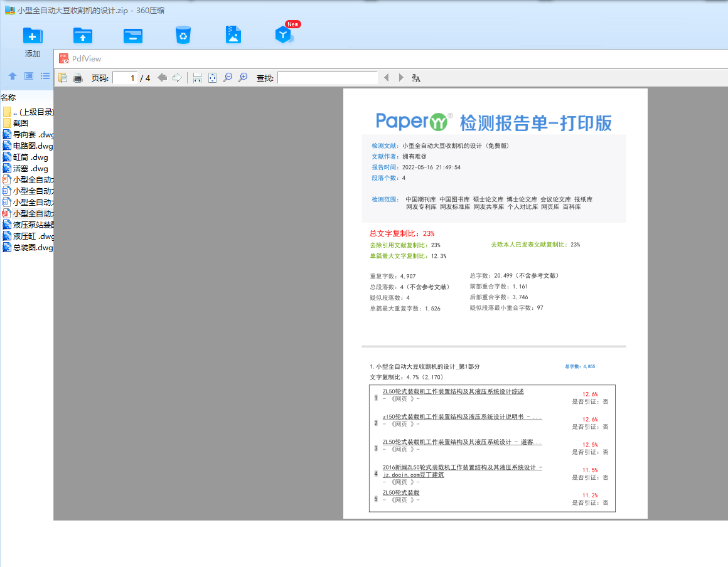
Task: Click the 名称 column header
Action: click(x=8, y=97)
